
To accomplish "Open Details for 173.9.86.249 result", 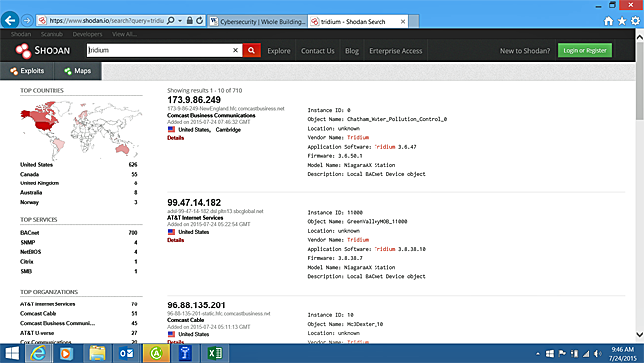I will (175, 138).
